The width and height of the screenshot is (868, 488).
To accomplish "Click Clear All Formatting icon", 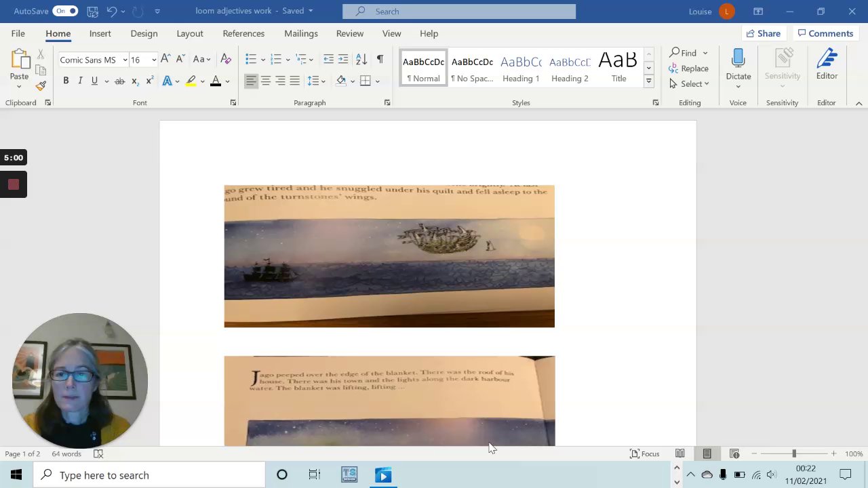I will [226, 60].
